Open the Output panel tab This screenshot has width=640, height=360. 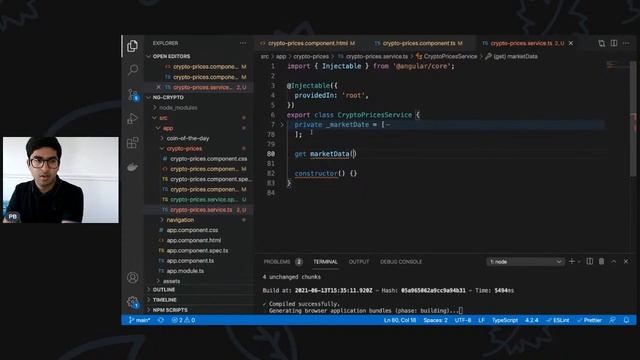tap(359, 262)
